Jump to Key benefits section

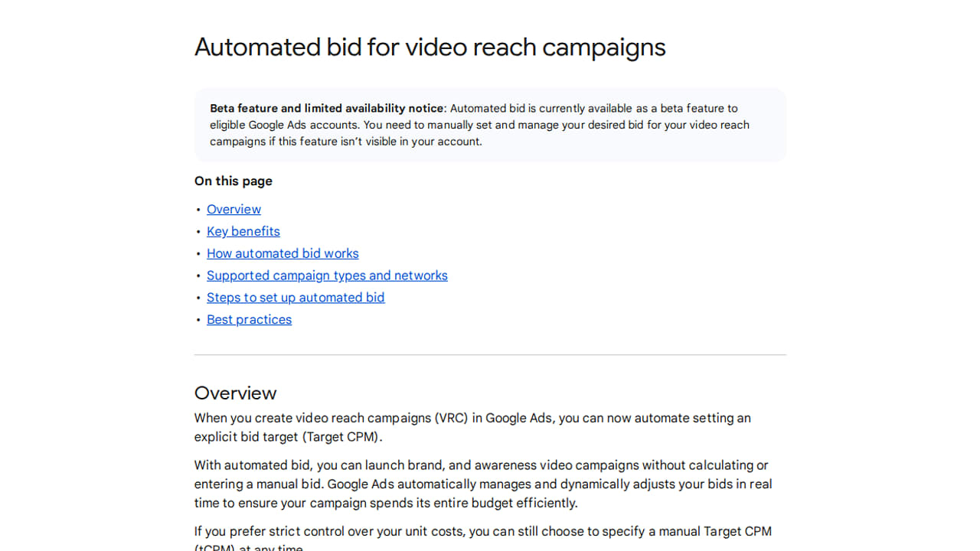click(243, 231)
